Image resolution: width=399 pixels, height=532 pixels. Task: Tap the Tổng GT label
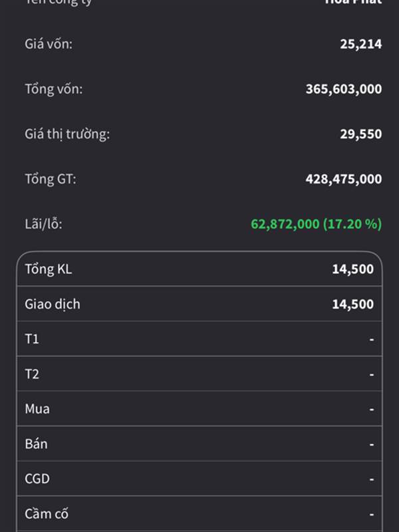51,179
